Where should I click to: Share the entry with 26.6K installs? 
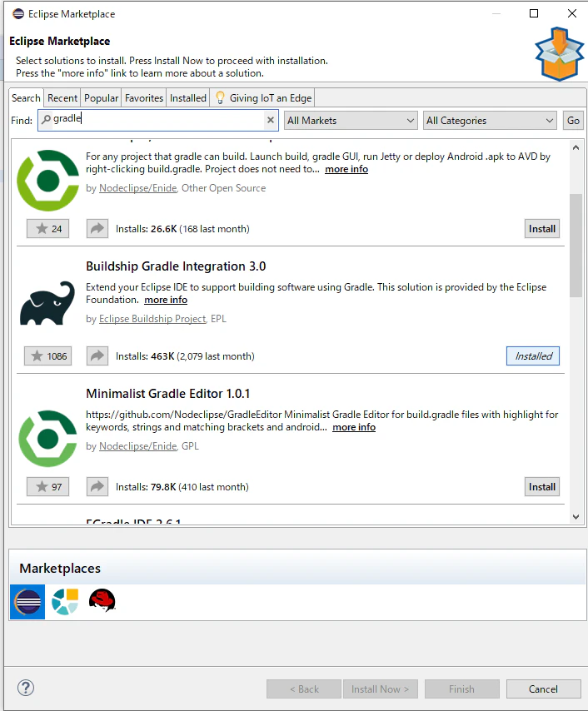click(97, 228)
